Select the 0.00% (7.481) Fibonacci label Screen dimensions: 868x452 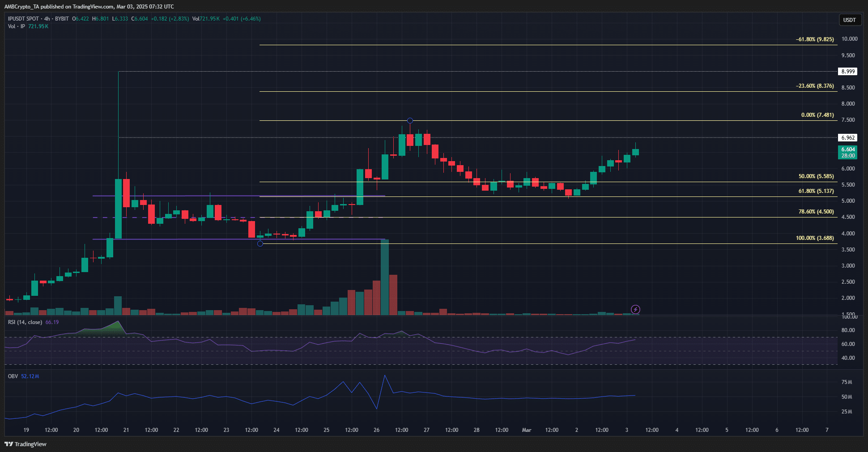(x=817, y=115)
